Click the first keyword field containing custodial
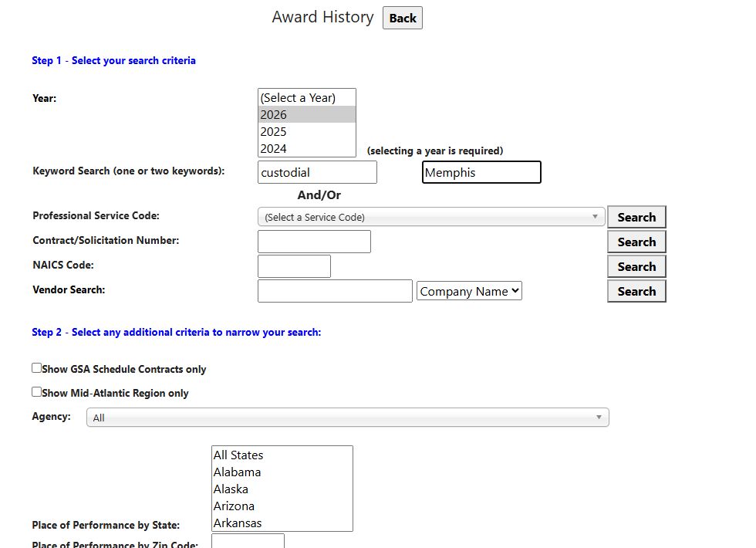This screenshot has height=548, width=756. (x=317, y=172)
